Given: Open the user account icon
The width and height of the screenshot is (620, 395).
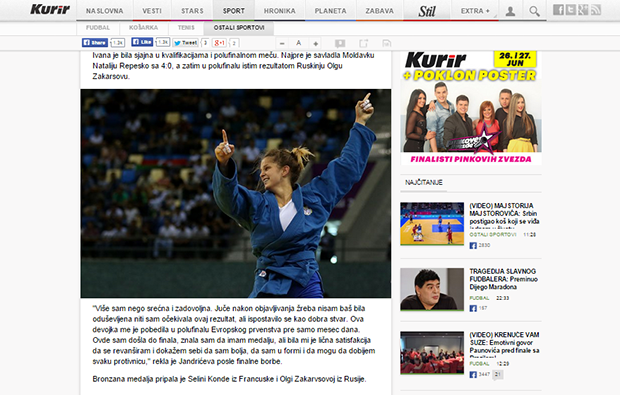Looking at the screenshot, I should tap(510, 11).
